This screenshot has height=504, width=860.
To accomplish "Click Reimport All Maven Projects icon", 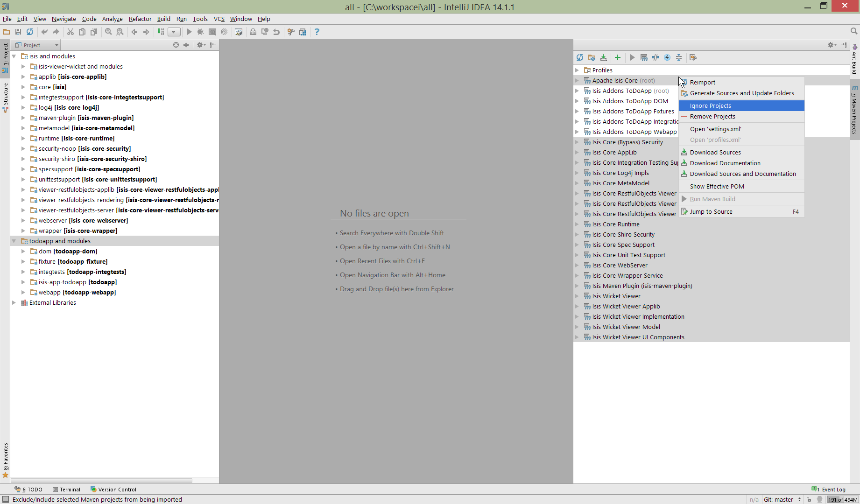I will click(580, 57).
